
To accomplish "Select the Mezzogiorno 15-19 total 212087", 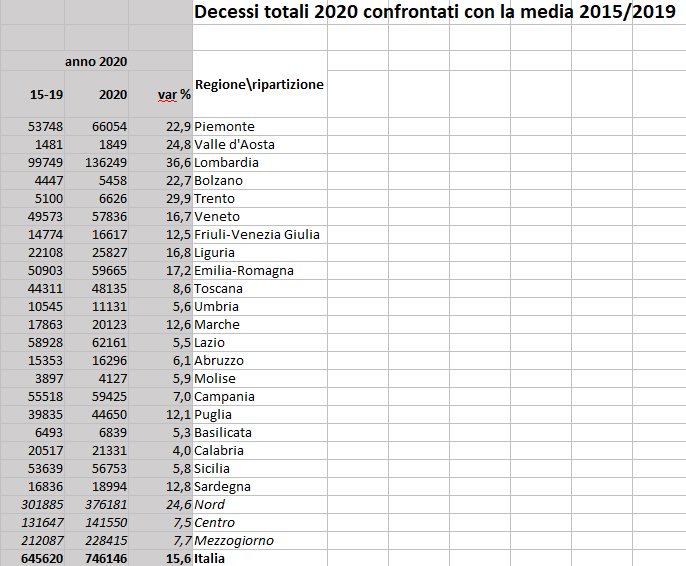I will point(32,540).
